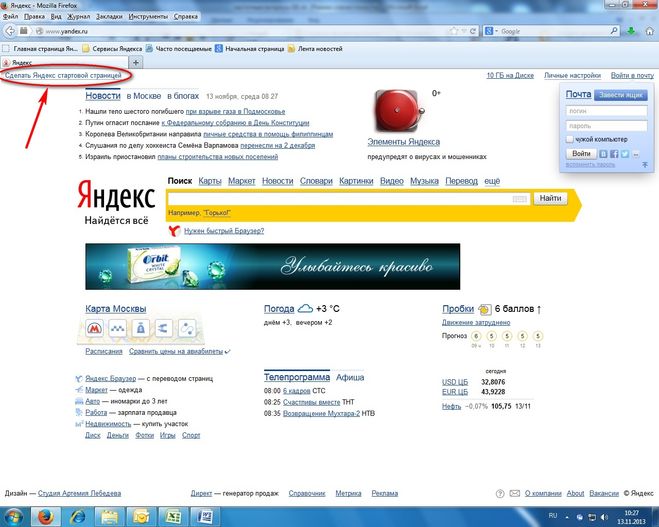Click the Orbit advertisement banner
This screenshot has height=527, width=659.
tap(272, 266)
